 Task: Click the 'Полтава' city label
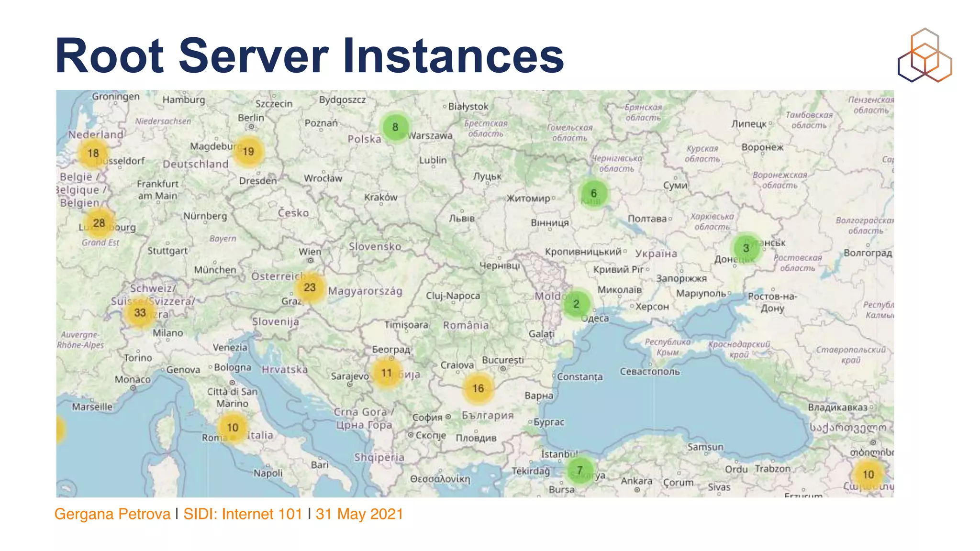(x=647, y=219)
